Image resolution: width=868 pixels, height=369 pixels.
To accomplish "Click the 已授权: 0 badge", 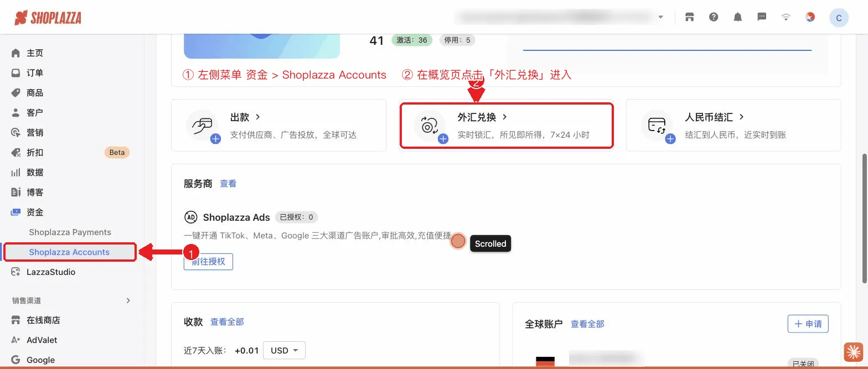I will [296, 217].
